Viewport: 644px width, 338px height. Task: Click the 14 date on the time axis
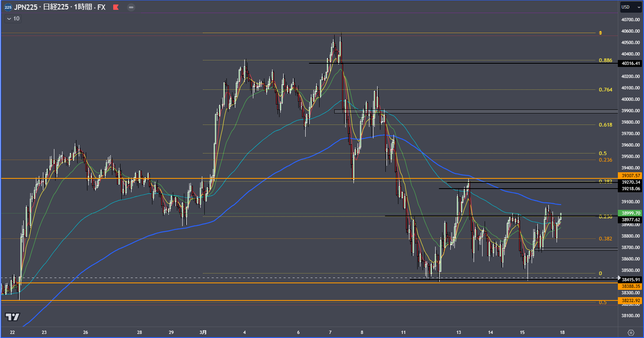(x=490, y=332)
